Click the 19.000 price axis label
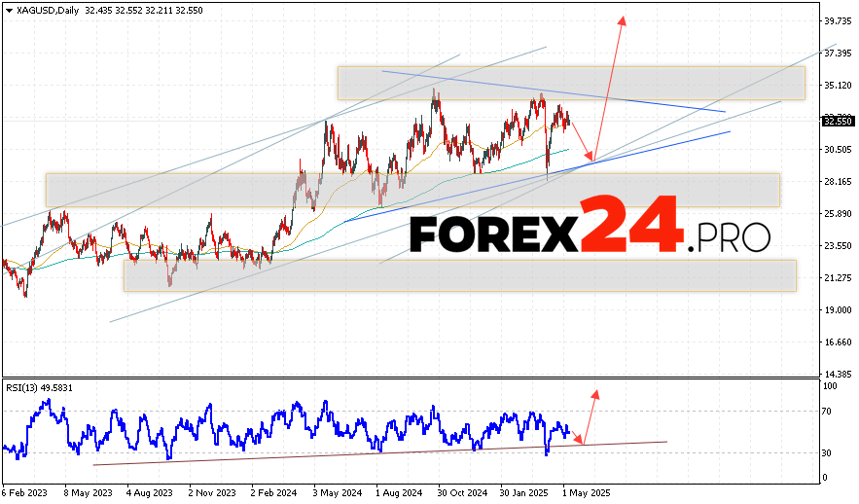 click(x=839, y=310)
